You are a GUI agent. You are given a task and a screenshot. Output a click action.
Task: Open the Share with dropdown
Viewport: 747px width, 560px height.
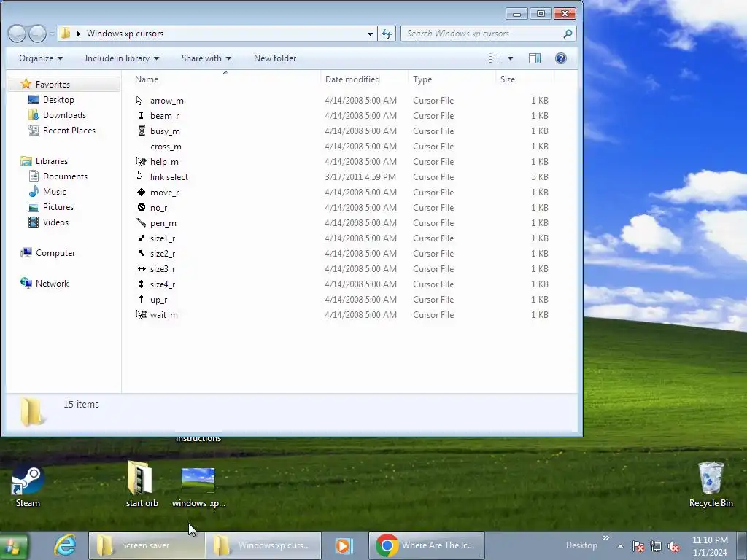[x=206, y=58]
